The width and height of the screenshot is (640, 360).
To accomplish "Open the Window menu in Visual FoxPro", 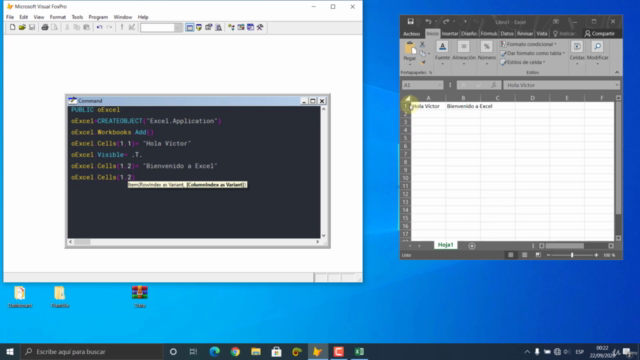I will point(122,17).
